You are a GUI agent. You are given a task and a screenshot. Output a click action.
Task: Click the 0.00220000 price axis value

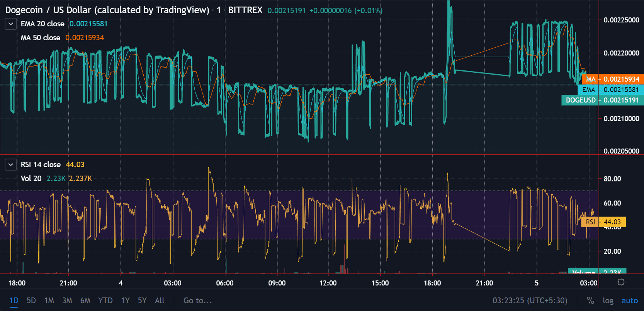pyautogui.click(x=621, y=53)
